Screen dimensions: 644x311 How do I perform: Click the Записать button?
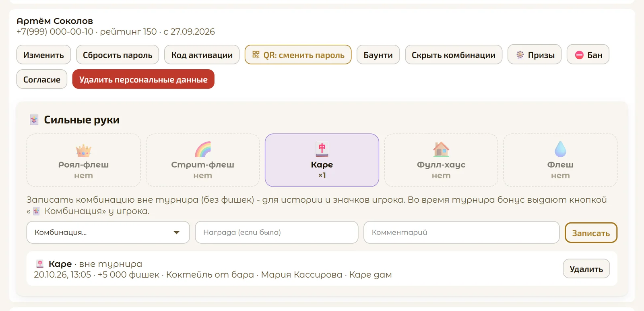click(x=591, y=233)
